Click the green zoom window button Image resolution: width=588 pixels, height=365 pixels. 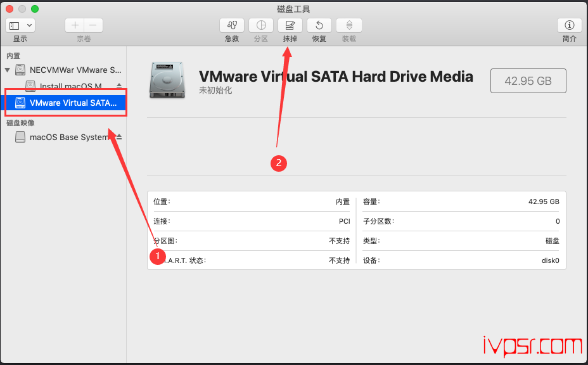point(35,9)
